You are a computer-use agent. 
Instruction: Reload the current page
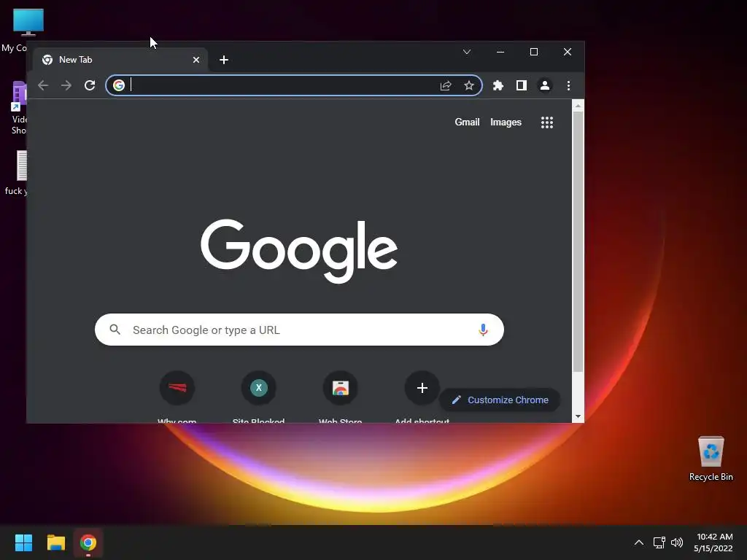pyautogui.click(x=90, y=86)
